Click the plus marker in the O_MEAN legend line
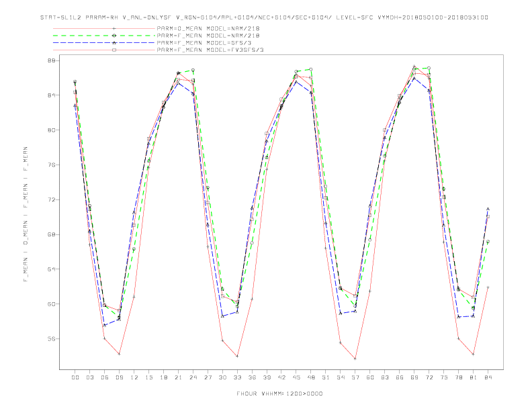This screenshot has width=532, height=411. pos(114,28)
